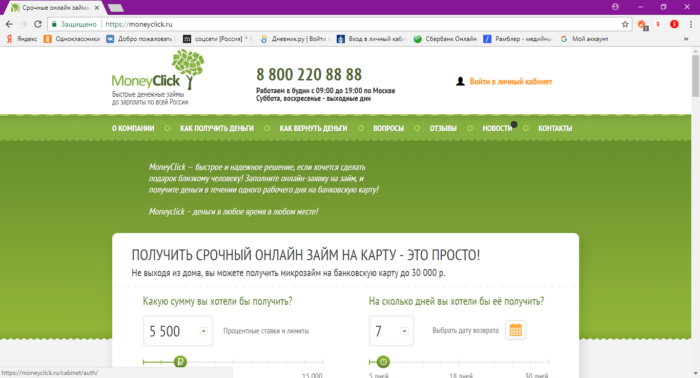
Task: Open the НОВОСТИ menu item
Action: click(x=497, y=129)
